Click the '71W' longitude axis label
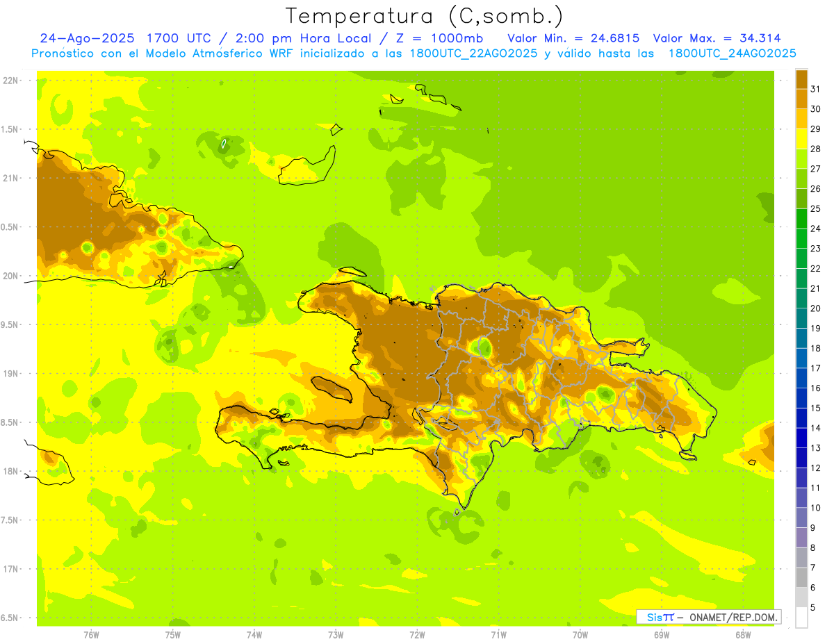Viewport: 834px width, 644px height. (x=498, y=636)
